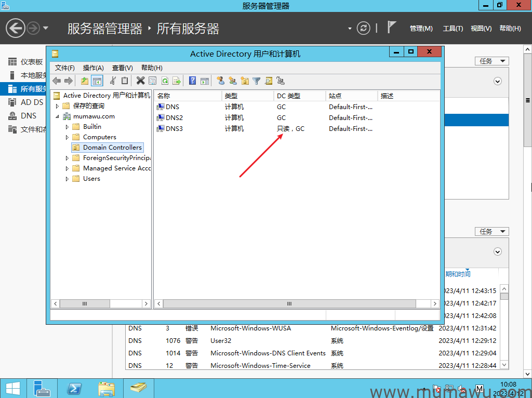Click the create new user icon
This screenshot has height=398, width=532.
pyautogui.click(x=220, y=81)
